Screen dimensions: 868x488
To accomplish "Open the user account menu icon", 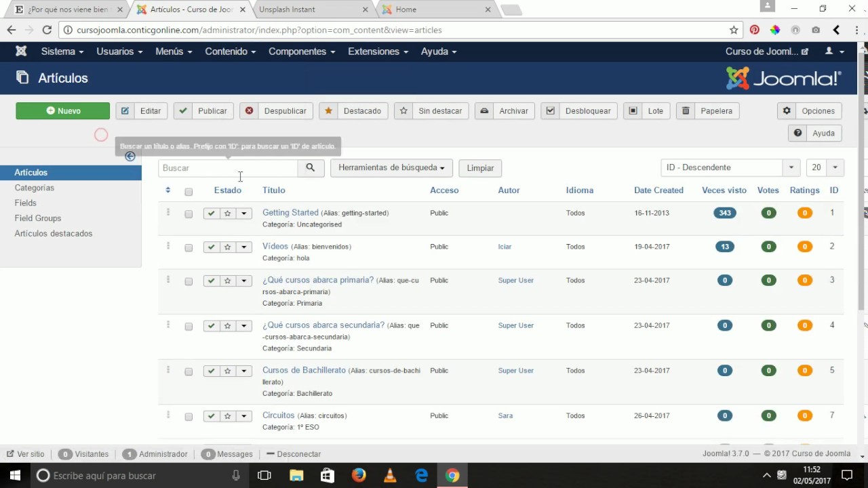I will tap(834, 52).
